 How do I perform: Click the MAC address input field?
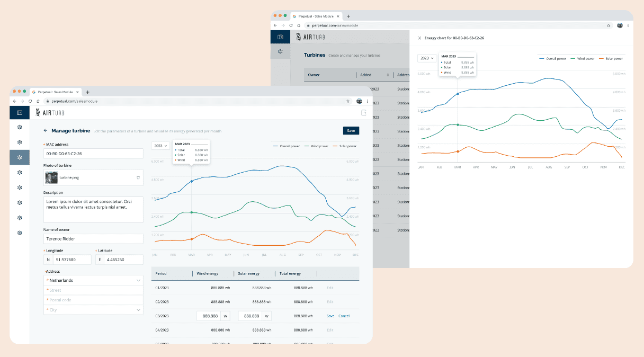[x=93, y=154]
